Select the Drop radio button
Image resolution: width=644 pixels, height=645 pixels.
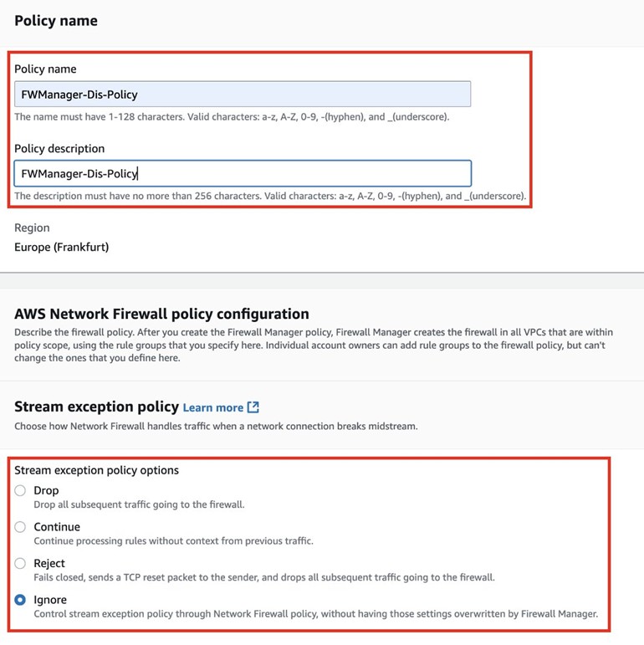point(21,491)
